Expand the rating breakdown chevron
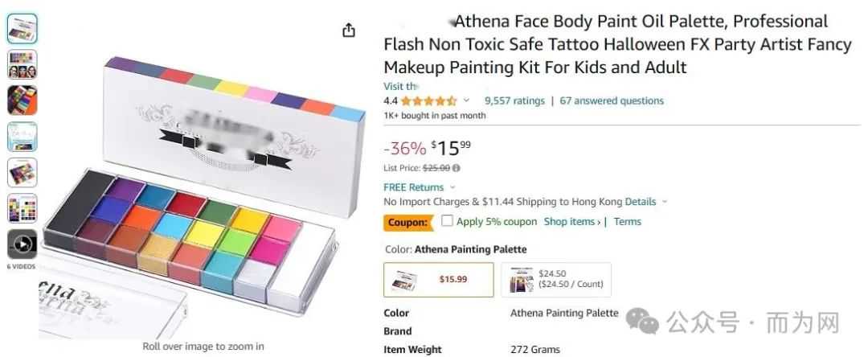 [466, 101]
